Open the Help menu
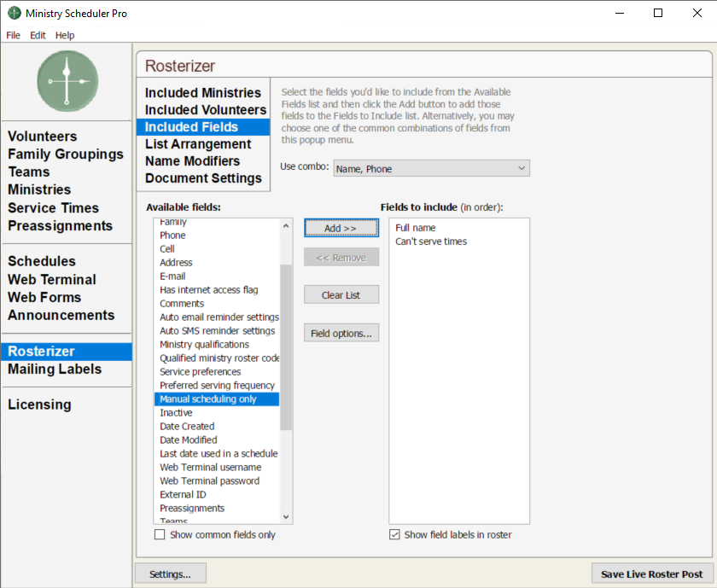Image resolution: width=717 pixels, height=588 pixels. tap(65, 35)
